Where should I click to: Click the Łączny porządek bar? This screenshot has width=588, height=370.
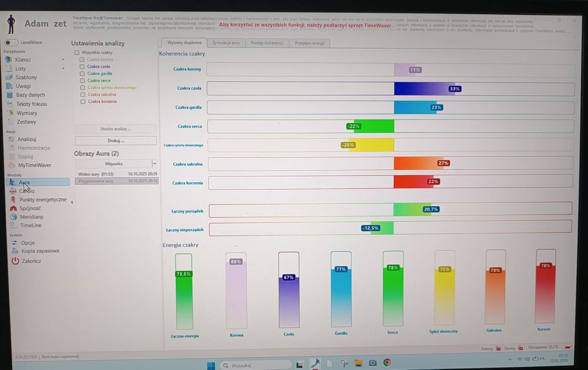point(390,210)
